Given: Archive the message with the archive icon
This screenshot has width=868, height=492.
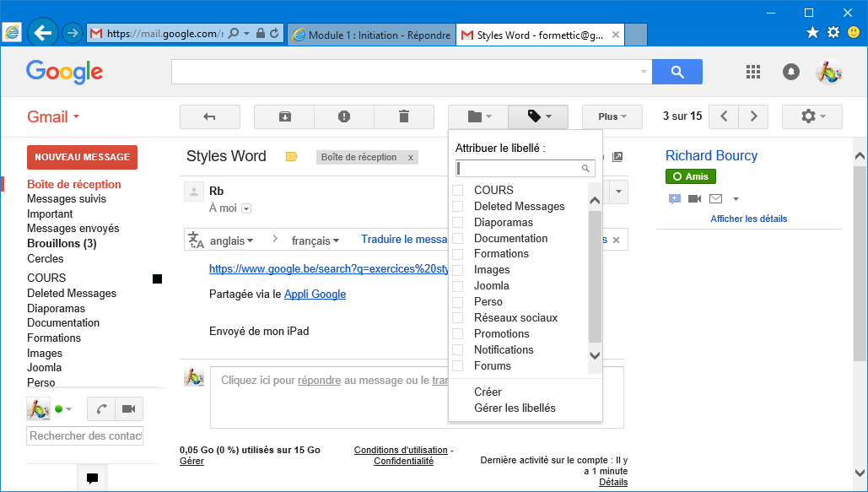Looking at the screenshot, I should coord(284,117).
